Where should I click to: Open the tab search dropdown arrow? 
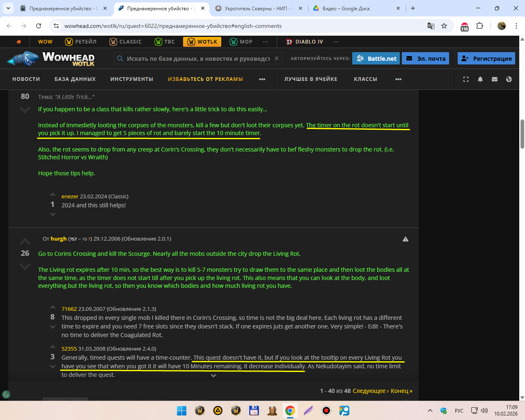(x=8, y=8)
